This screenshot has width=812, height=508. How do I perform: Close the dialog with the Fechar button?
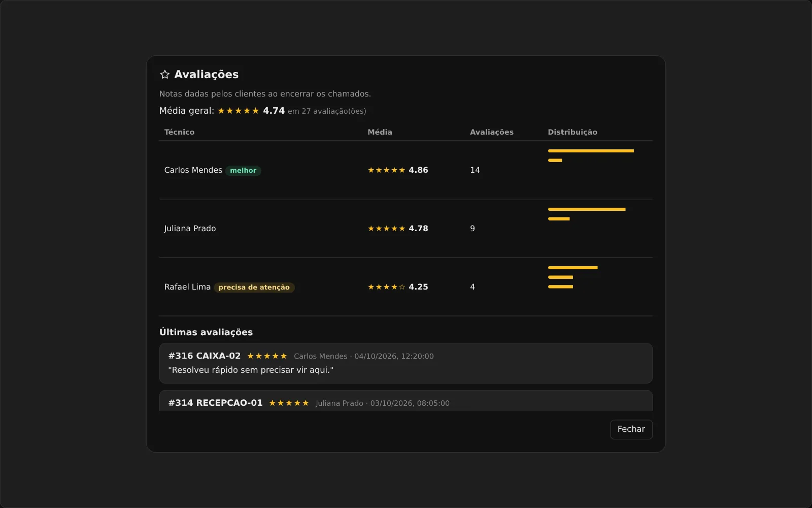[631, 429]
